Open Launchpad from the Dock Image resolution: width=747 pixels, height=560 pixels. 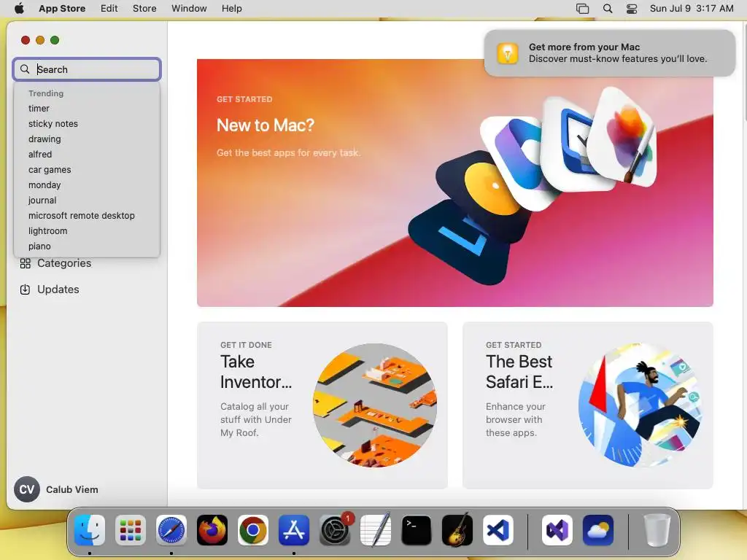pos(131,530)
